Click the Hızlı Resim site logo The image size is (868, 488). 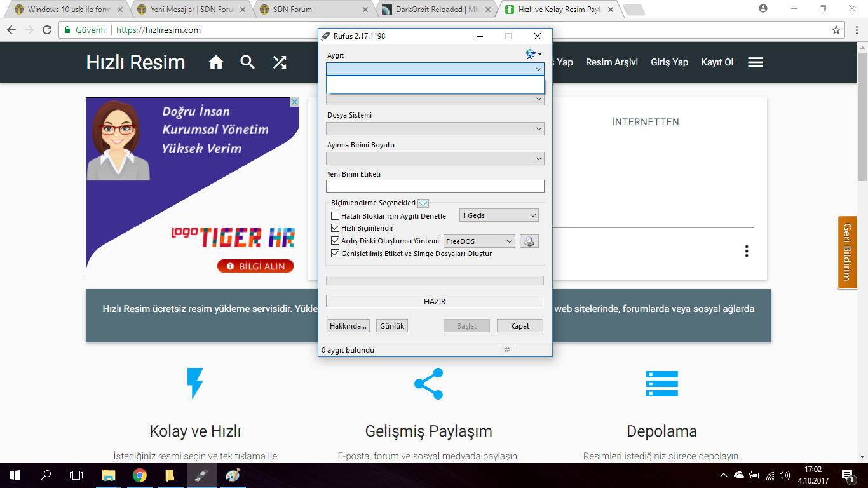136,62
